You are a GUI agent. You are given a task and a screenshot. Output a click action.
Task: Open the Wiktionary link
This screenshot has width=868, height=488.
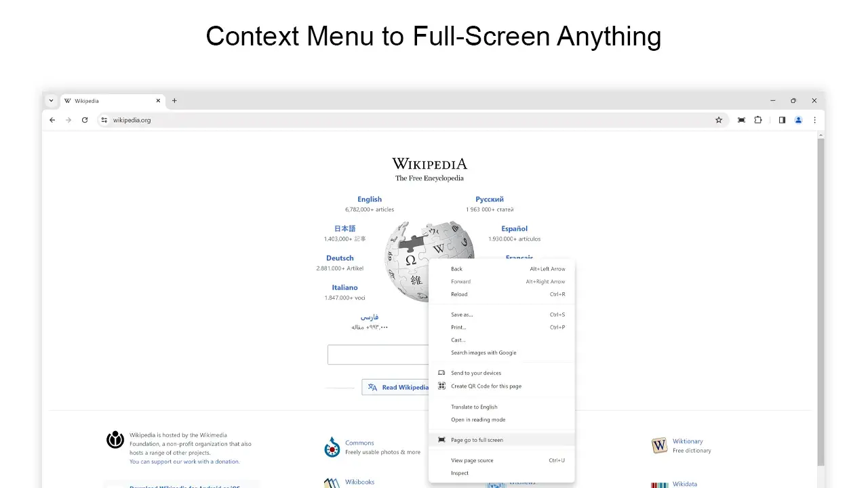688,441
